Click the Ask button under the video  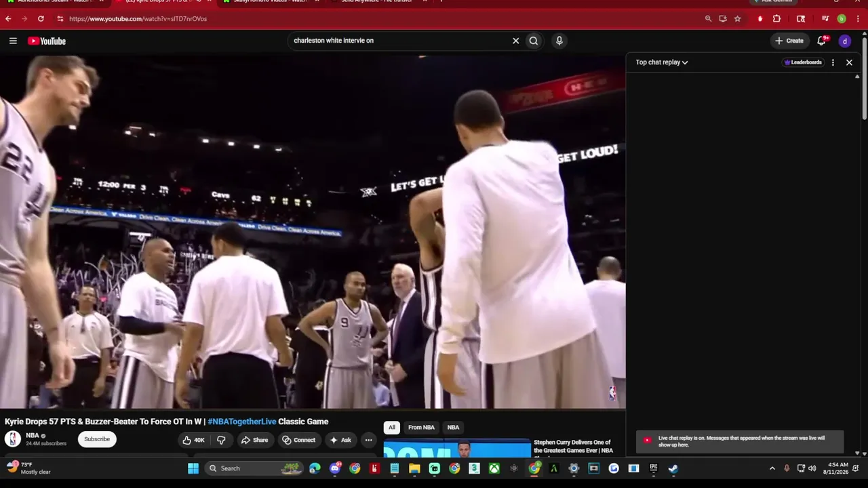[340, 440]
